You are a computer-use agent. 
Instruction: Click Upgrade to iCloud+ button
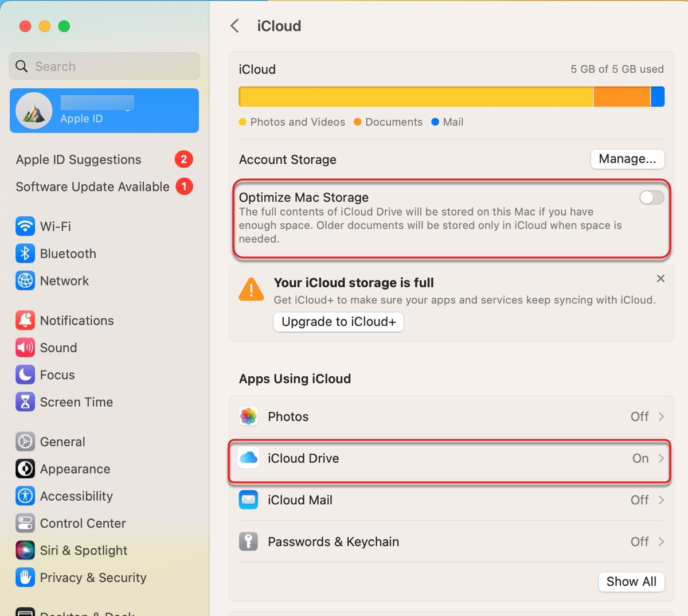click(x=339, y=322)
